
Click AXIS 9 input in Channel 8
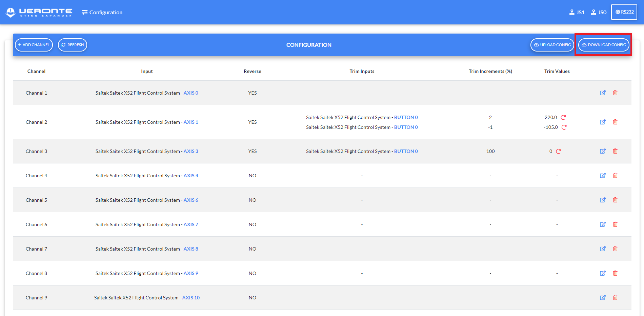tap(191, 273)
